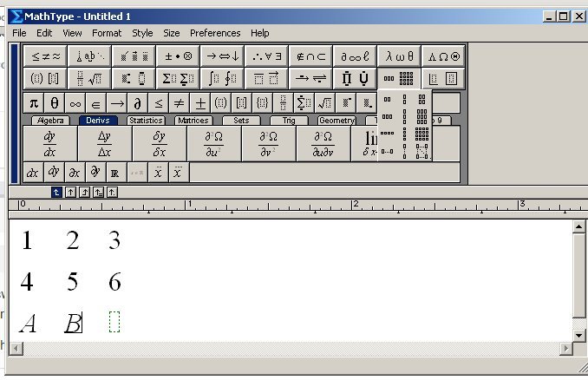Click the number 5 in the matrix
The height and width of the screenshot is (380, 588).
tap(72, 282)
